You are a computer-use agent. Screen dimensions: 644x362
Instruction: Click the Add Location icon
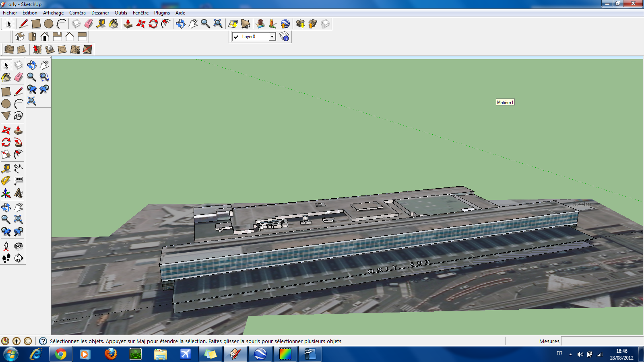click(233, 24)
